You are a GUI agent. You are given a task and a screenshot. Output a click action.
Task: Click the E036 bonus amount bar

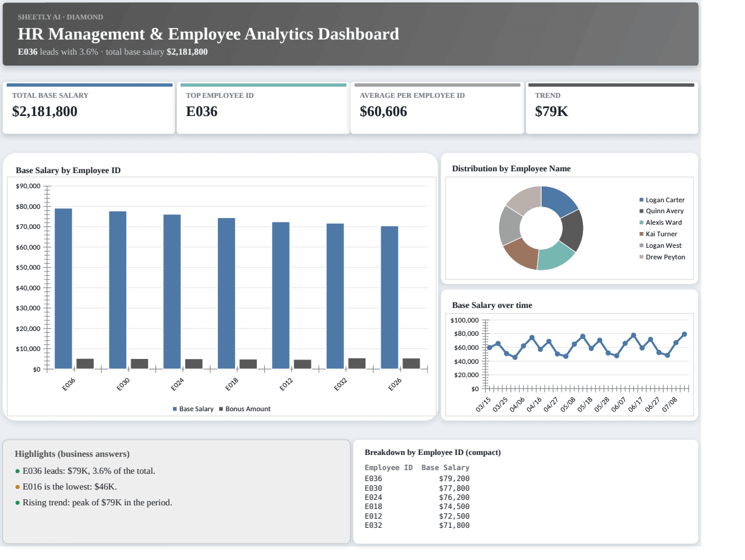85,364
